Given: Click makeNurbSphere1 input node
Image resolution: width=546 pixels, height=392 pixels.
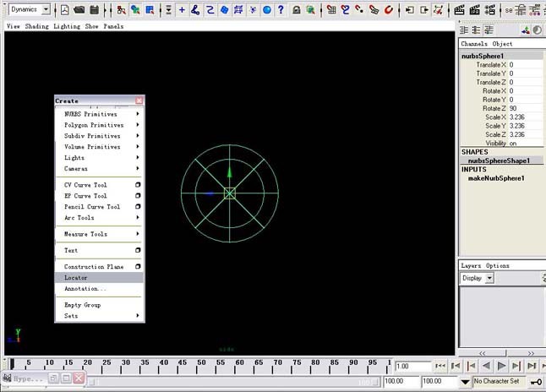Looking at the screenshot, I should tap(496, 178).
